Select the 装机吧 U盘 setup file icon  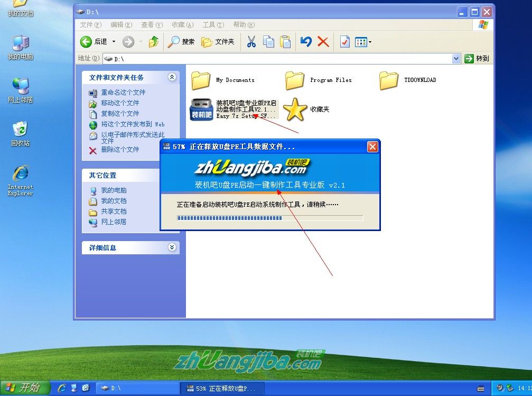click(201, 109)
